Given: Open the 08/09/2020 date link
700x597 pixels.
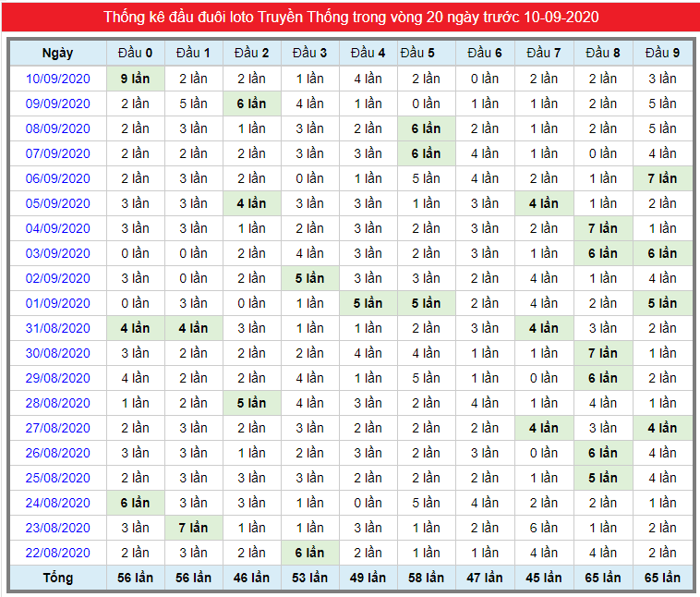Looking at the screenshot, I should pyautogui.click(x=58, y=128).
